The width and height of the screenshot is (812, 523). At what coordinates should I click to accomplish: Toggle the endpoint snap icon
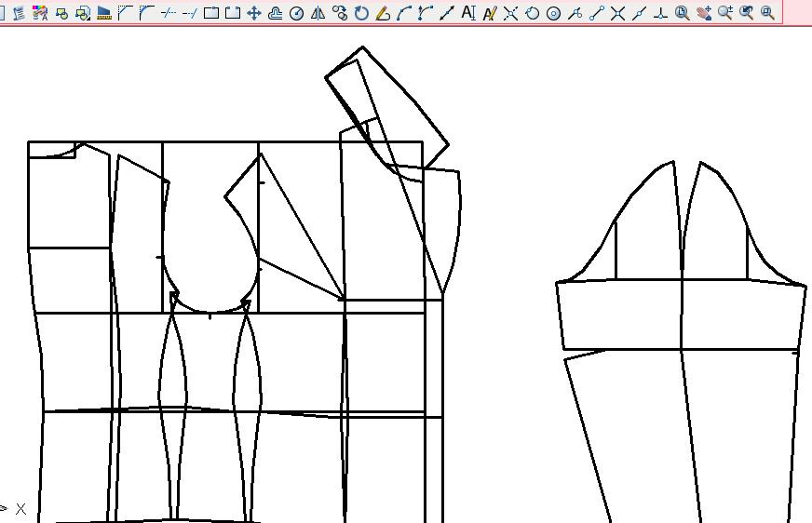click(597, 13)
